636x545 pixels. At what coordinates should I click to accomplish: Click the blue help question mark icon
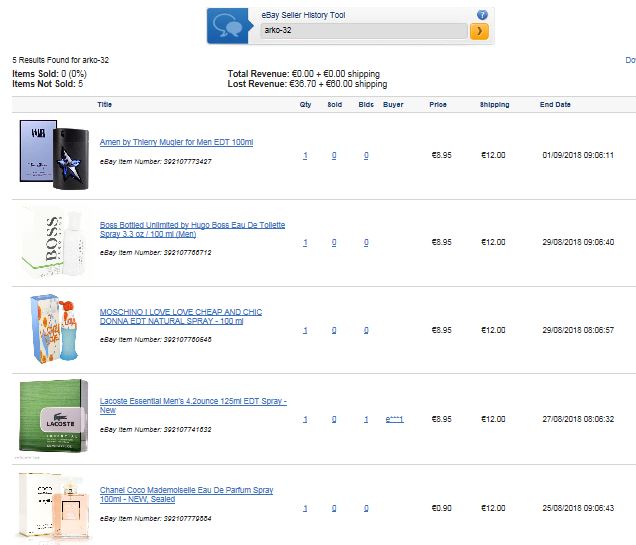coord(482,15)
